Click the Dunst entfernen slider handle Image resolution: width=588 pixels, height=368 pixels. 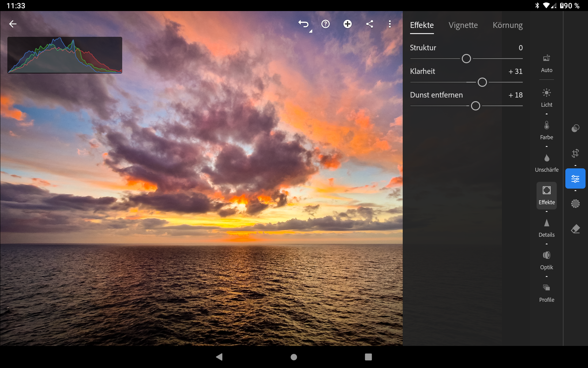pos(475,106)
